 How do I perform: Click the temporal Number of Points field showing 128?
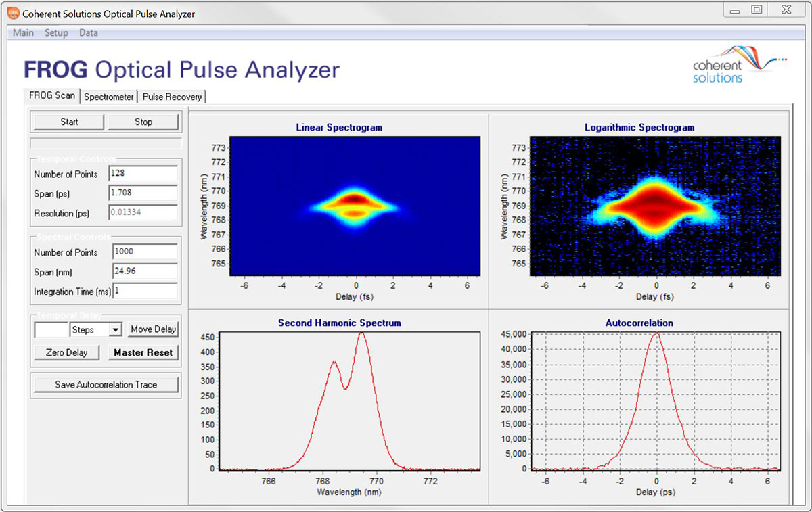(143, 174)
